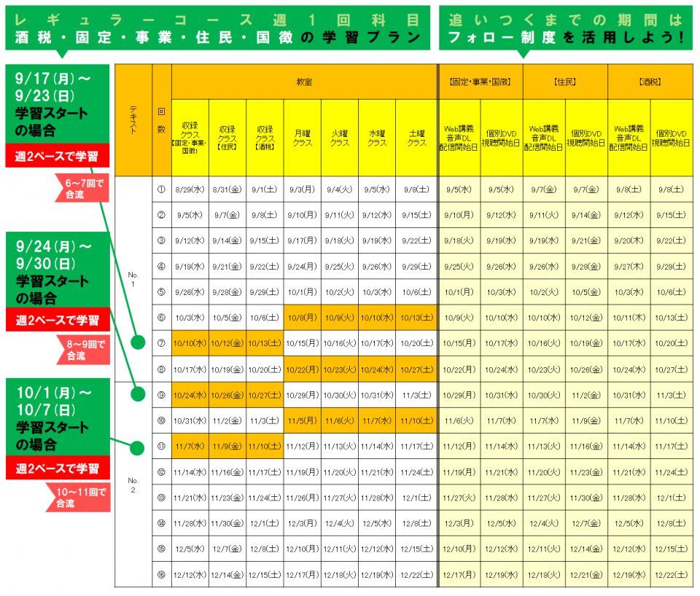Screen dimensions: 700x596
Task: Select the '【酒税】' column group header
Action: click(650, 82)
